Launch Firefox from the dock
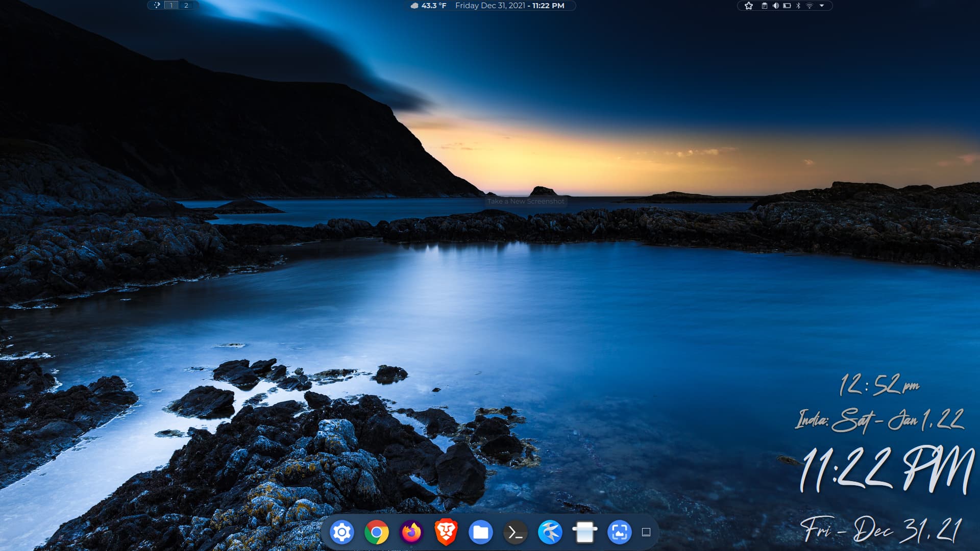The image size is (980, 551). point(411,532)
